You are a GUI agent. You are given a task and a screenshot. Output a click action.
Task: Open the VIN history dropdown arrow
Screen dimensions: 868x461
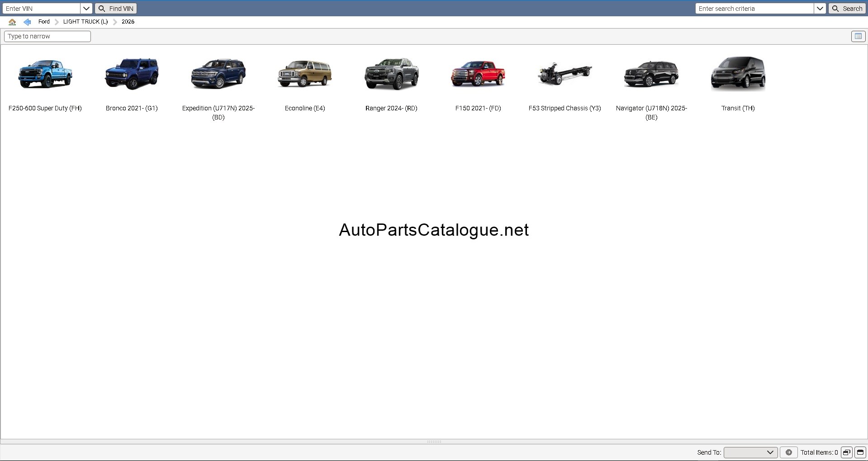[86, 9]
